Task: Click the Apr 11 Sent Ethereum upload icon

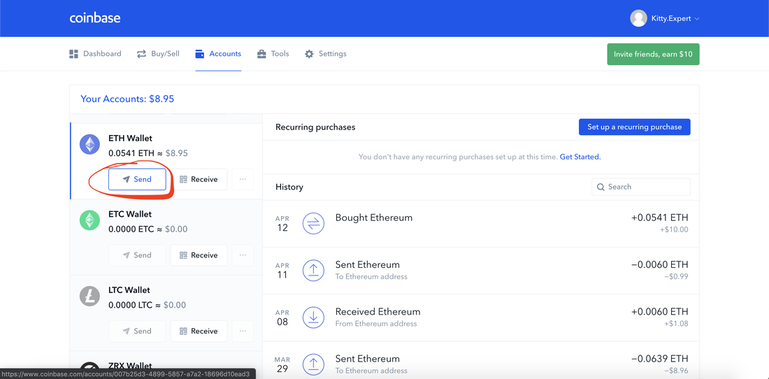Action: [313, 271]
